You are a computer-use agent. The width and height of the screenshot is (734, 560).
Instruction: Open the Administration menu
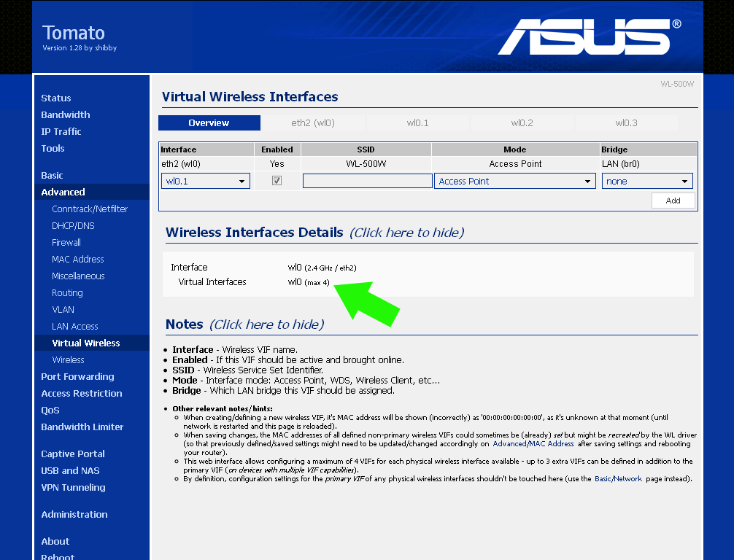pos(74,515)
